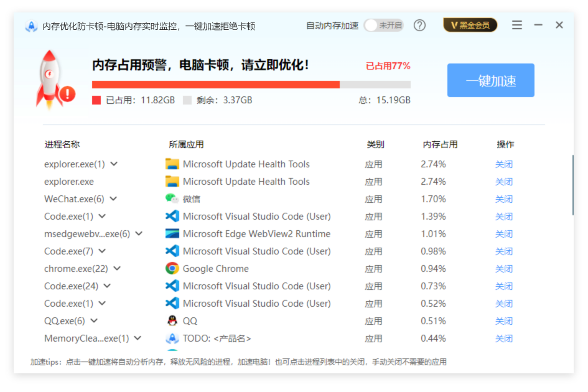Click the Google Chrome icon
The height and width of the screenshot is (392, 588).
coord(172,269)
